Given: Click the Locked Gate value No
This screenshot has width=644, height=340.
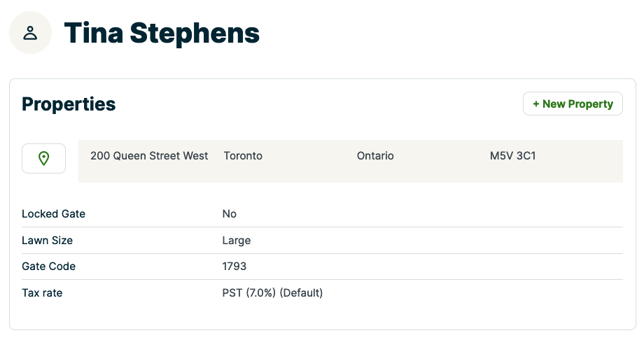Looking at the screenshot, I should tap(230, 214).
